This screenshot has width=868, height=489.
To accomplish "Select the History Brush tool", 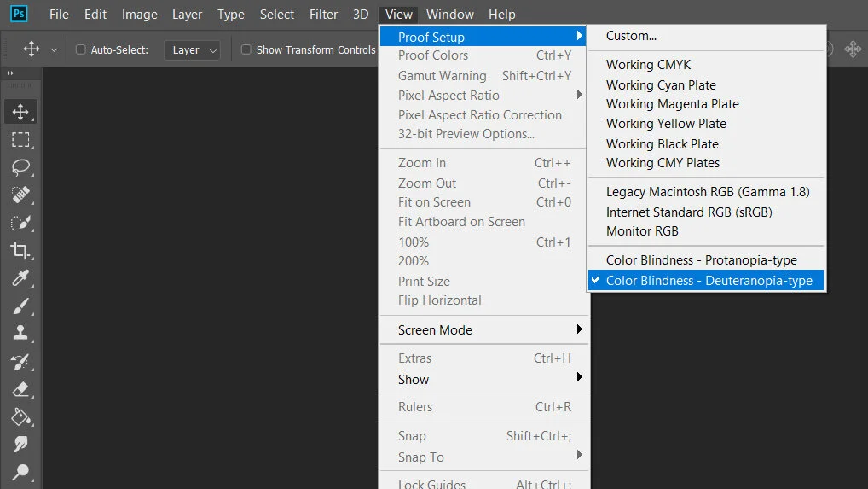I will coord(20,362).
